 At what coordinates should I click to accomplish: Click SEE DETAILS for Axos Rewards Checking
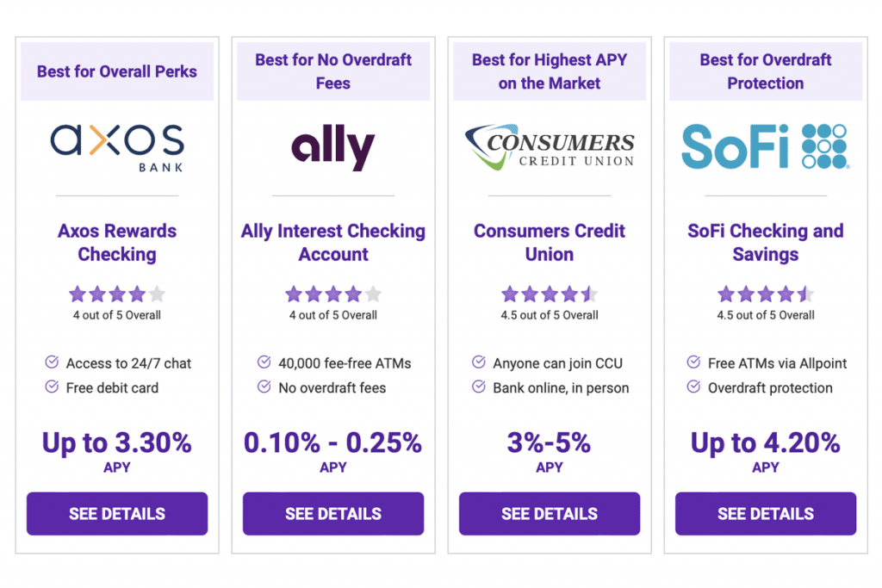click(x=116, y=514)
